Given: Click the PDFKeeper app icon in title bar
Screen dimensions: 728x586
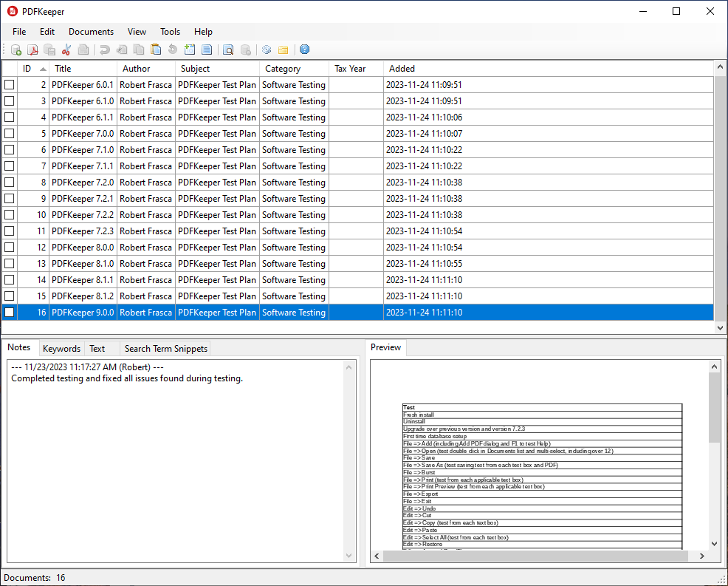Looking at the screenshot, I should [13, 11].
